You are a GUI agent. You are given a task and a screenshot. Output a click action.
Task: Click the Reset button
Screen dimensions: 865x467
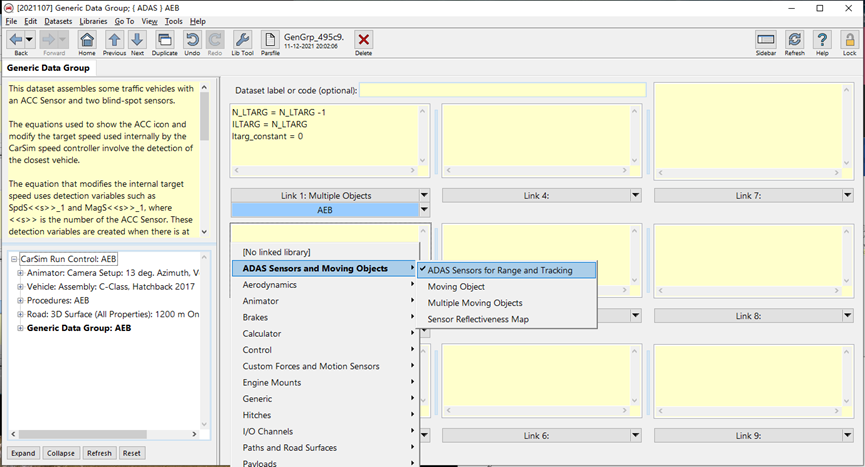[x=131, y=453]
